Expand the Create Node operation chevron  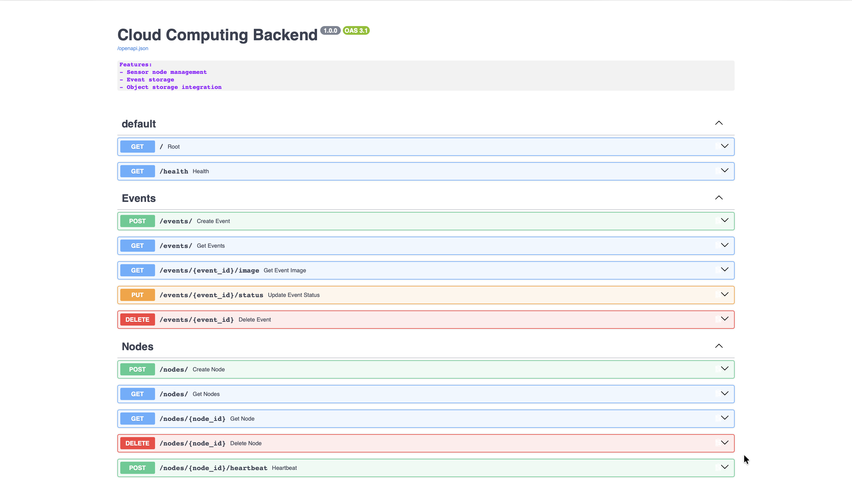[725, 368]
